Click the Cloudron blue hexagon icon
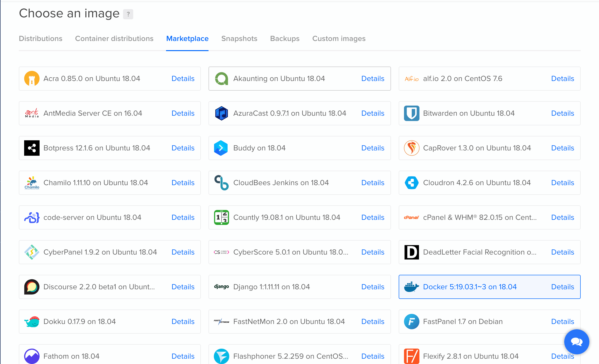Image resolution: width=599 pixels, height=364 pixels. tap(411, 183)
